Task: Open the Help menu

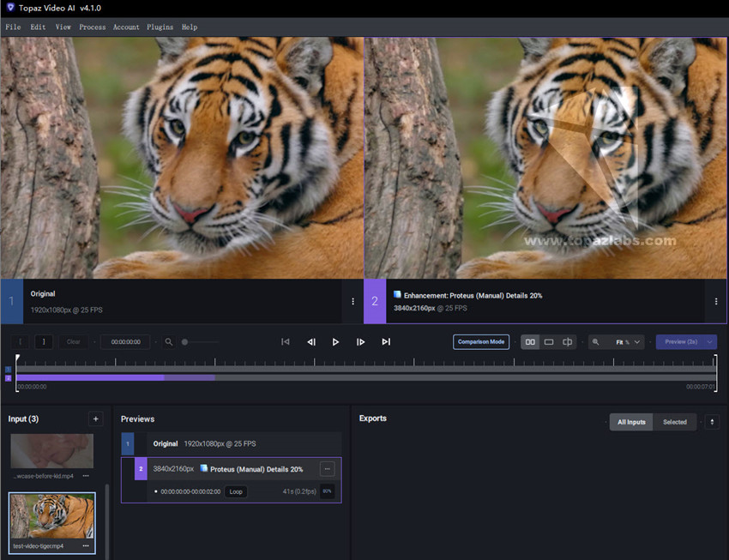Action: coord(190,27)
